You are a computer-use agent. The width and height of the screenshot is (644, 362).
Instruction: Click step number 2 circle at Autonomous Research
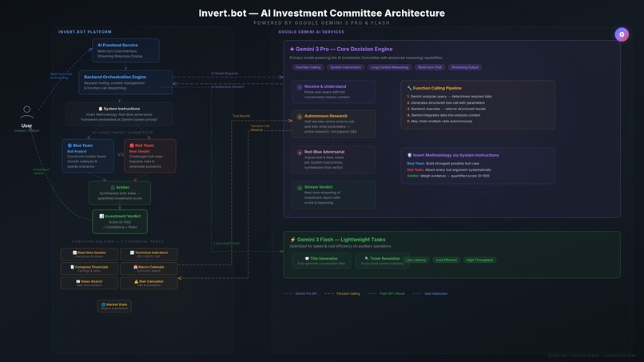pyautogui.click(x=300, y=117)
